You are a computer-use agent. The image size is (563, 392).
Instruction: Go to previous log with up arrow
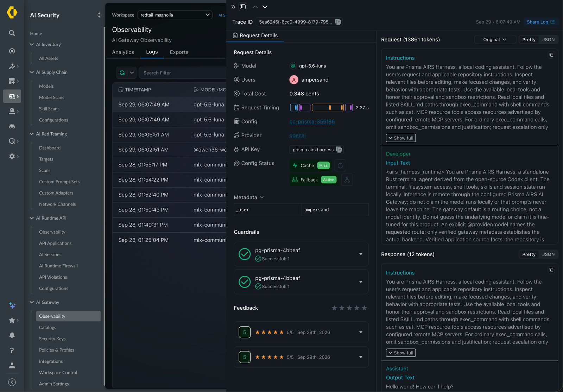coord(255,7)
